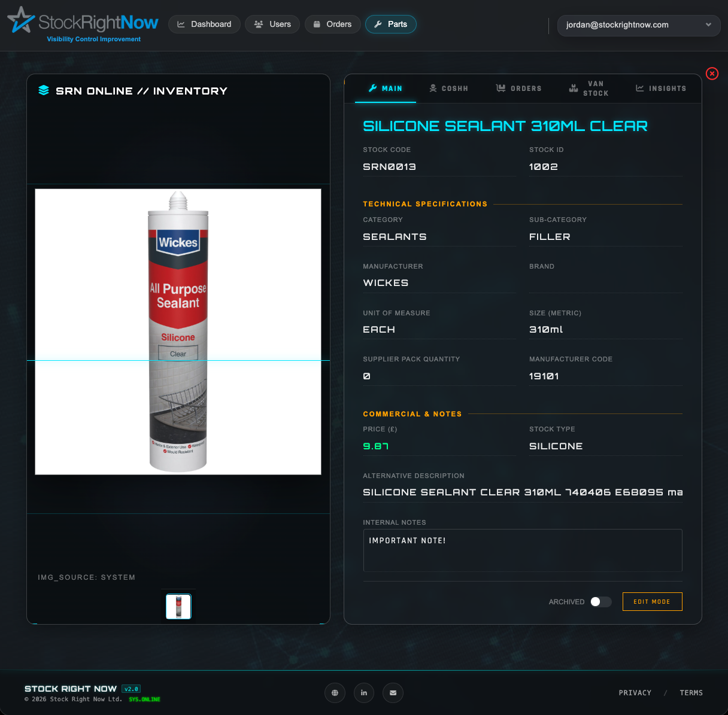Image resolution: width=728 pixels, height=715 pixels.
Task: Open the Van Stock tab
Action: [589, 88]
